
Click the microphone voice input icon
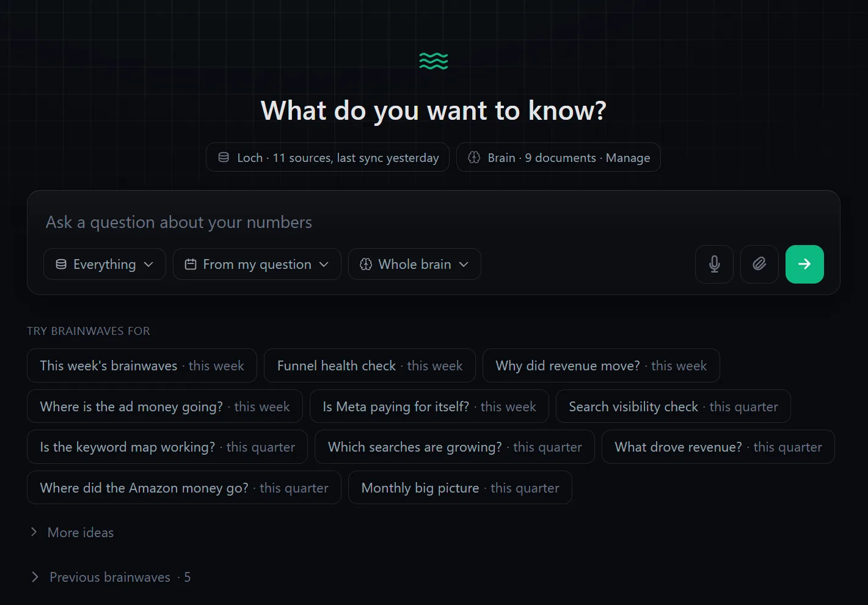pyautogui.click(x=714, y=264)
